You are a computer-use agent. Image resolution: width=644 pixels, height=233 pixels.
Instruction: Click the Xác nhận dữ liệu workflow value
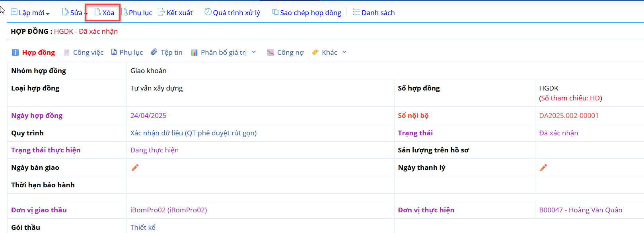point(193,133)
